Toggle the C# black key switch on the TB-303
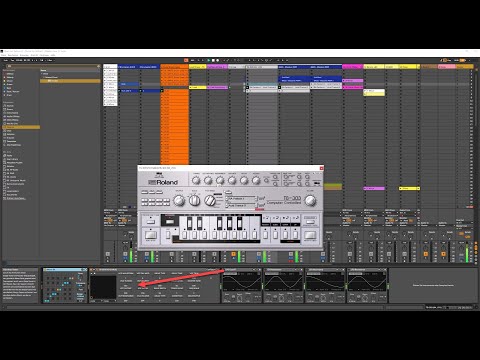 click(189, 223)
